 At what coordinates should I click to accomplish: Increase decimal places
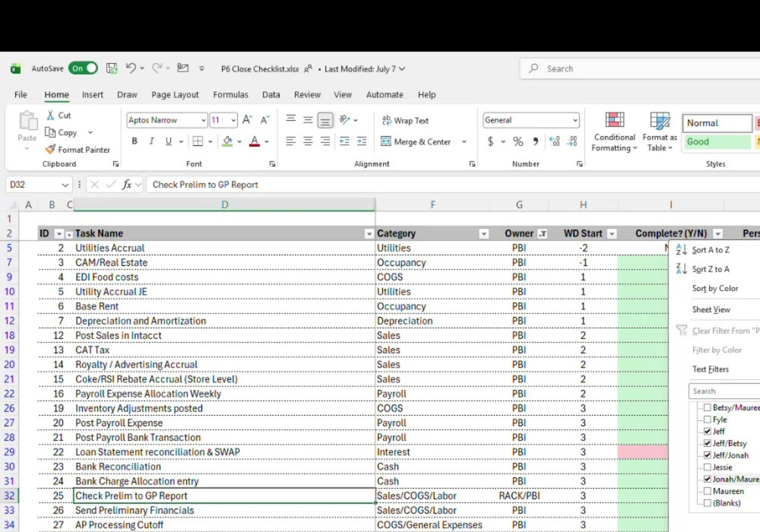(x=554, y=142)
